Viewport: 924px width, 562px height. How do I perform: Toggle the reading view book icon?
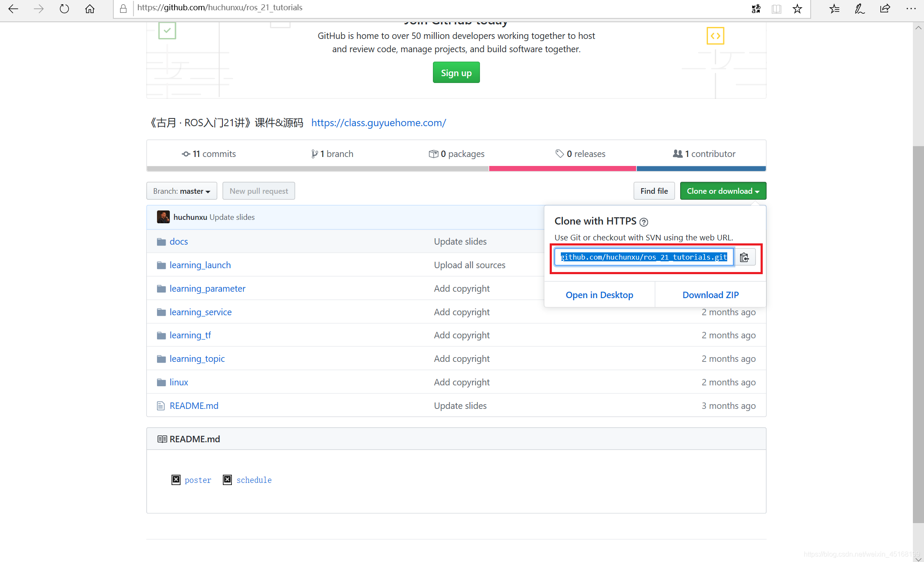pyautogui.click(x=776, y=9)
